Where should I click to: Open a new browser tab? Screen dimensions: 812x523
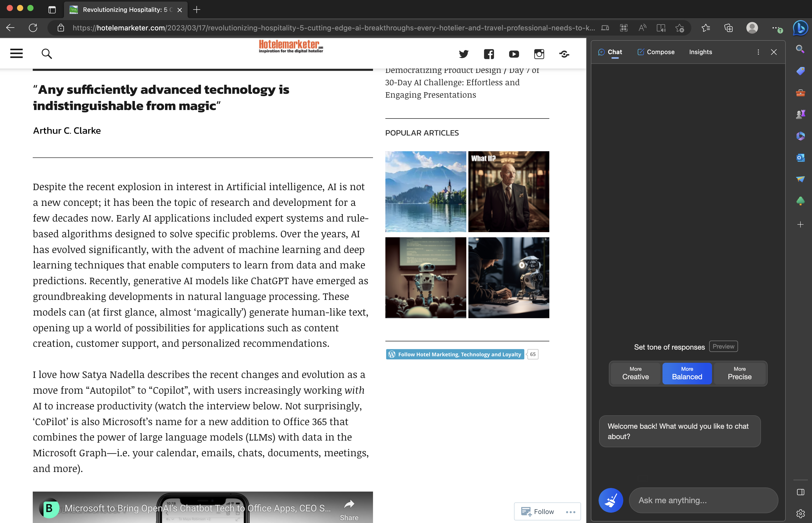196,10
